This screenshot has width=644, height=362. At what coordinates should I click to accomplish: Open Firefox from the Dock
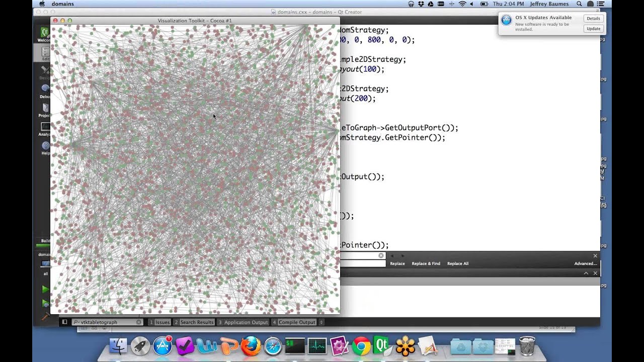(x=251, y=346)
